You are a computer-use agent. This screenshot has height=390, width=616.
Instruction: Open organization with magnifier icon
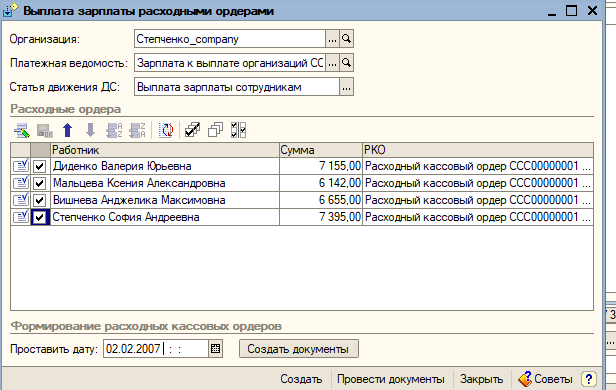(346, 39)
